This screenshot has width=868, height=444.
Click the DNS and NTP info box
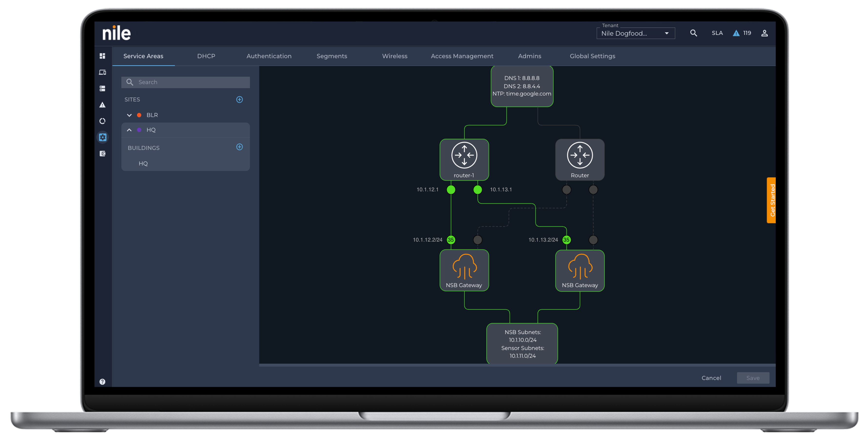522,86
